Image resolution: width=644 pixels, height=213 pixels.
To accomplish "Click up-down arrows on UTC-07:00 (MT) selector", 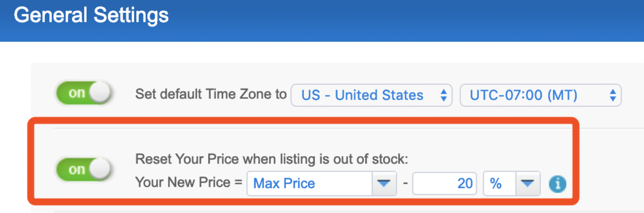I will [613, 95].
